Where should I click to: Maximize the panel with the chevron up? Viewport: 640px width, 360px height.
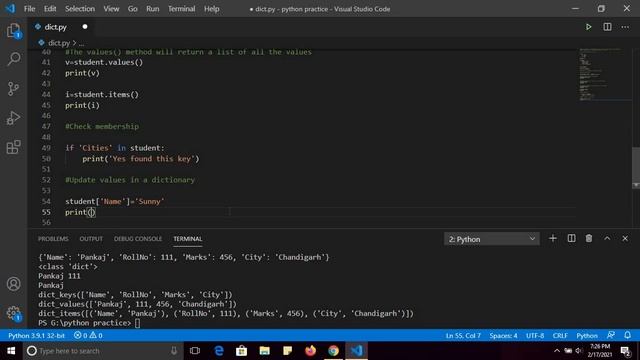click(x=607, y=238)
